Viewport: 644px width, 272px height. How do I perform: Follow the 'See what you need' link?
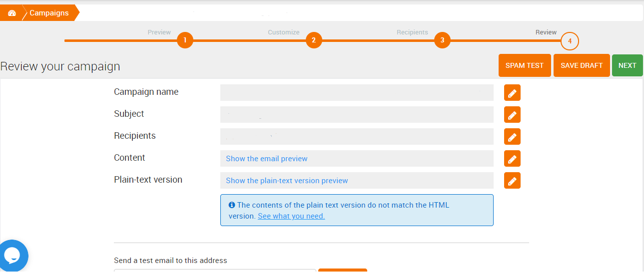point(291,216)
